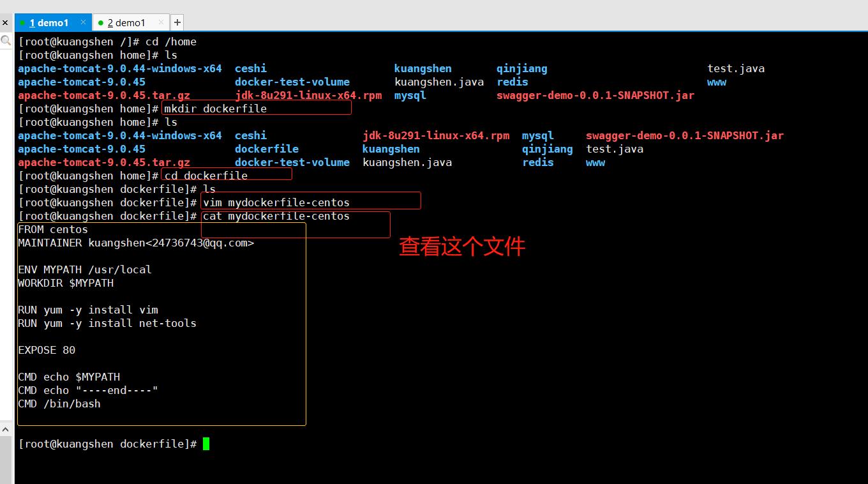The width and height of the screenshot is (868, 484).
Task: Click the 'cd dockerfile' command text
Action: tap(206, 176)
